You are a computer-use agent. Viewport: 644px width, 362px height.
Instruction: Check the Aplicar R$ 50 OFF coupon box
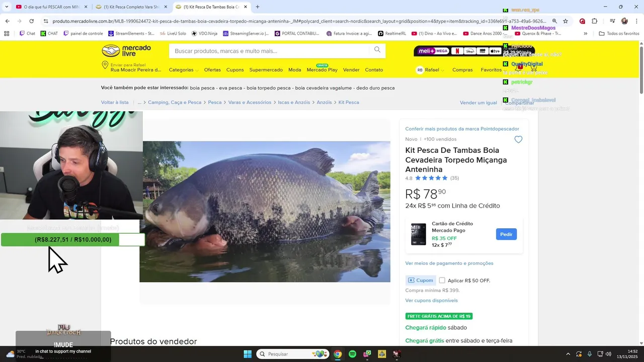[442, 281]
